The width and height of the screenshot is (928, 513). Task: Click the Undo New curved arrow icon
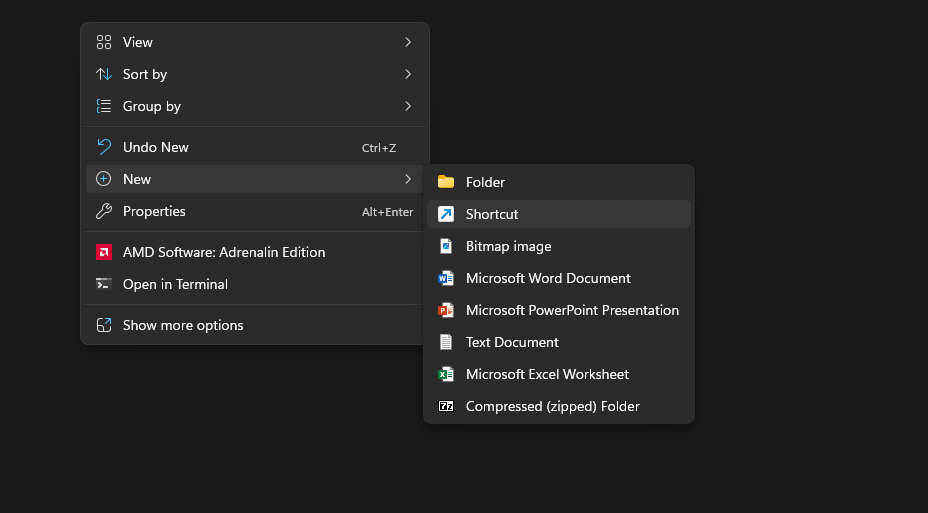click(104, 147)
